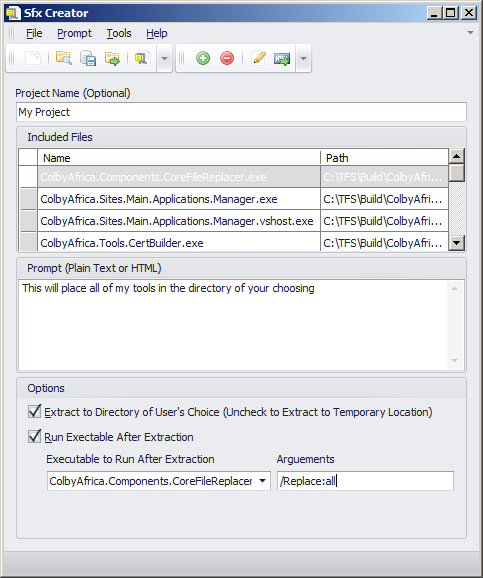Open project with folder magnifier icon

point(63,58)
